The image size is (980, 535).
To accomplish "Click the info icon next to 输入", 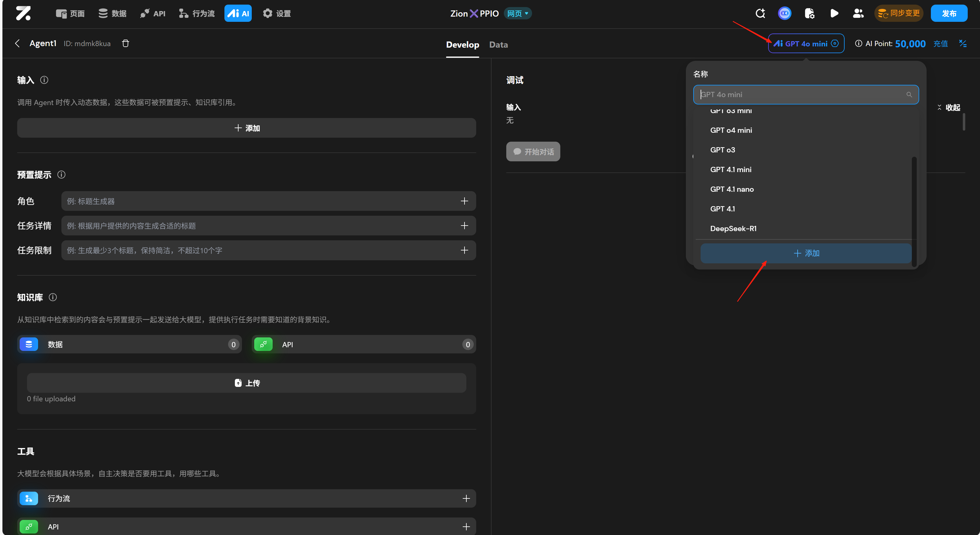I will click(44, 80).
